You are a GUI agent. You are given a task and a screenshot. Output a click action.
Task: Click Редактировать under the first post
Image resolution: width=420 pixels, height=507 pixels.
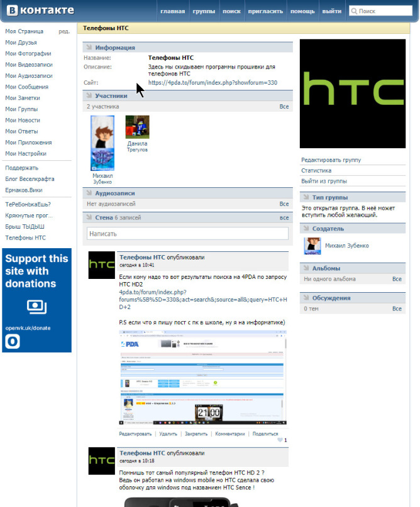coord(135,433)
